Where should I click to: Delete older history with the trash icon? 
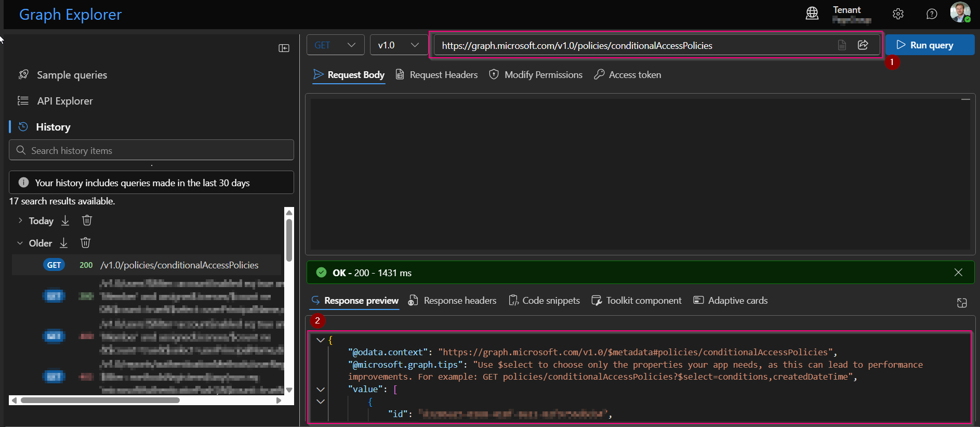click(86, 243)
